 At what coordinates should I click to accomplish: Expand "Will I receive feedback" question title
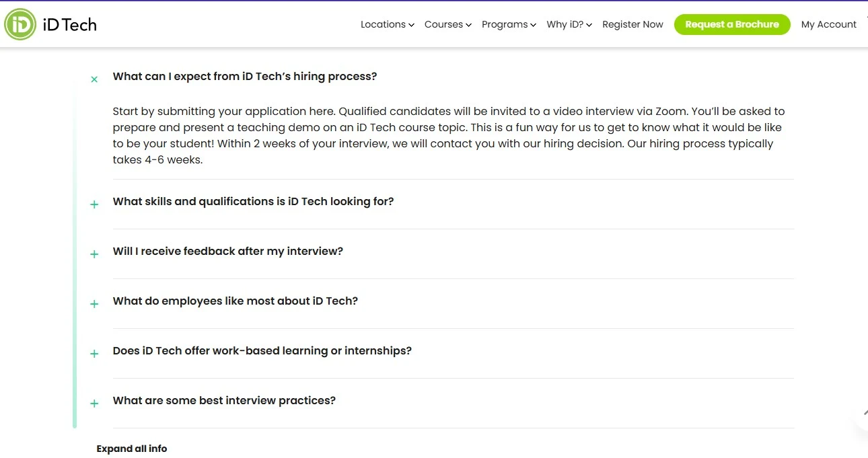227,251
